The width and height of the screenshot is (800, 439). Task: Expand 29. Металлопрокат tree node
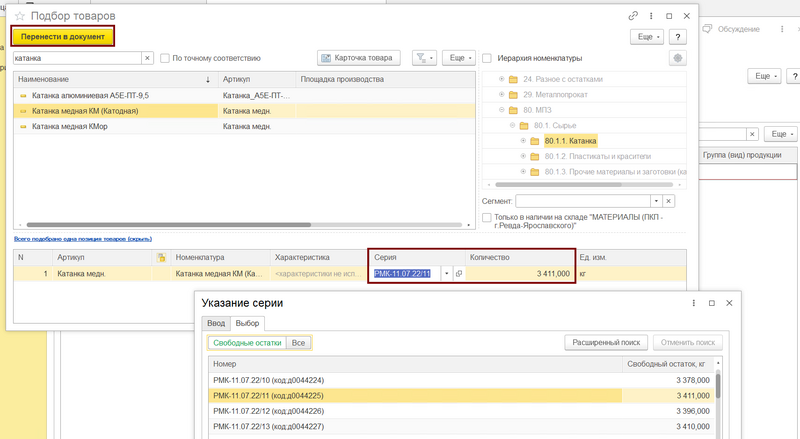[x=502, y=94]
